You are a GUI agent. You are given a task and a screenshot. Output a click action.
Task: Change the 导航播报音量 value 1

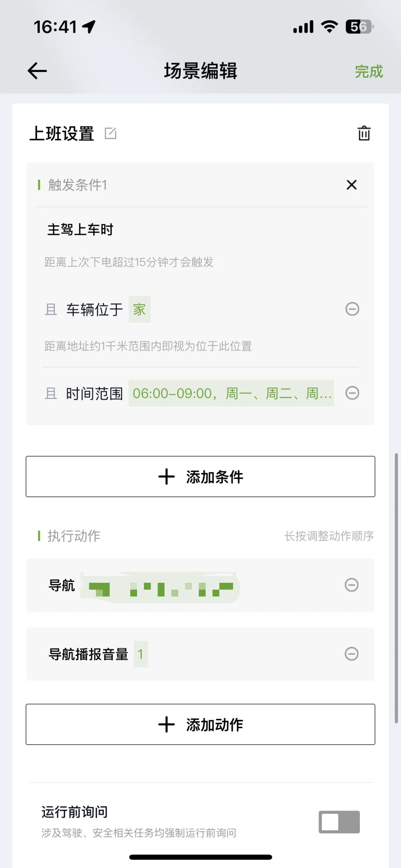click(141, 654)
